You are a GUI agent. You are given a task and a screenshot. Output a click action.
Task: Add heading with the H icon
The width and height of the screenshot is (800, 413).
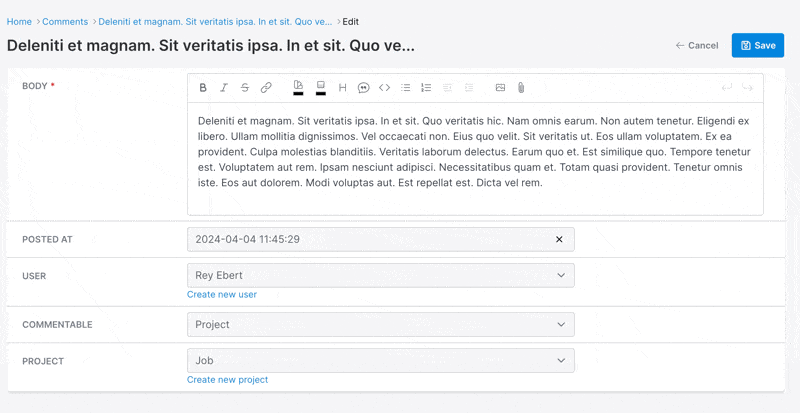342,88
